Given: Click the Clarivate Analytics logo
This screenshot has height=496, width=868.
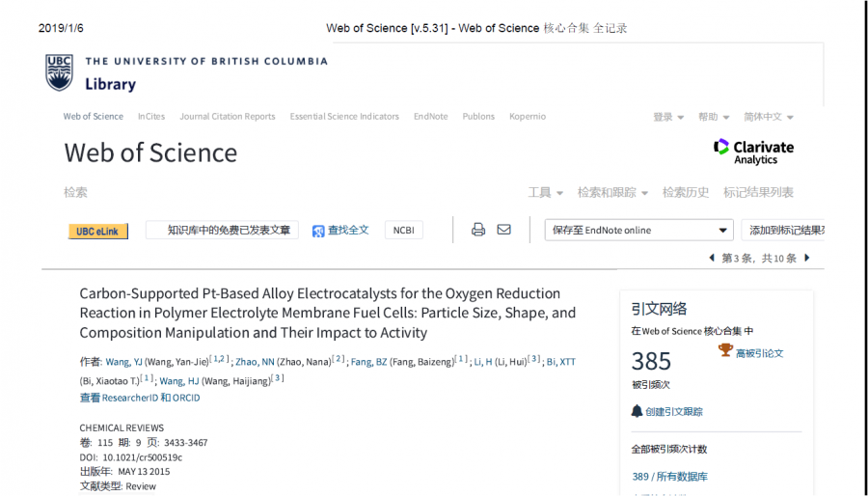Looking at the screenshot, I should [753, 151].
